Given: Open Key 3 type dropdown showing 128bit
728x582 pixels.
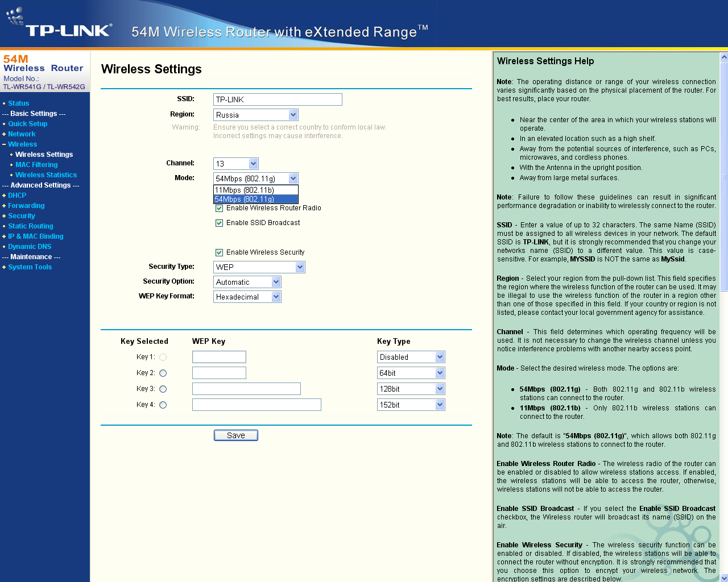Looking at the screenshot, I should click(411, 389).
